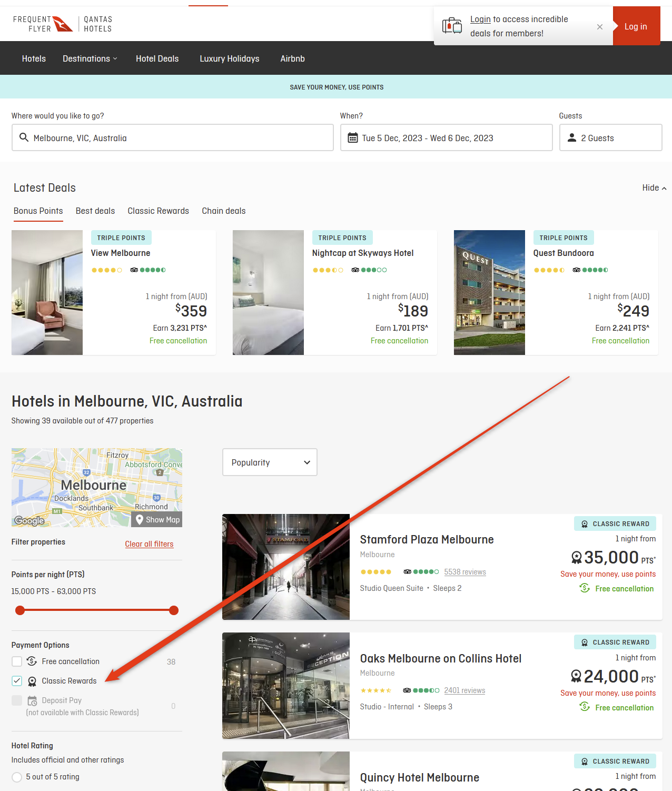The width and height of the screenshot is (672, 791).
Task: Click the Free cancellation filter dollar icon
Action: point(32,661)
